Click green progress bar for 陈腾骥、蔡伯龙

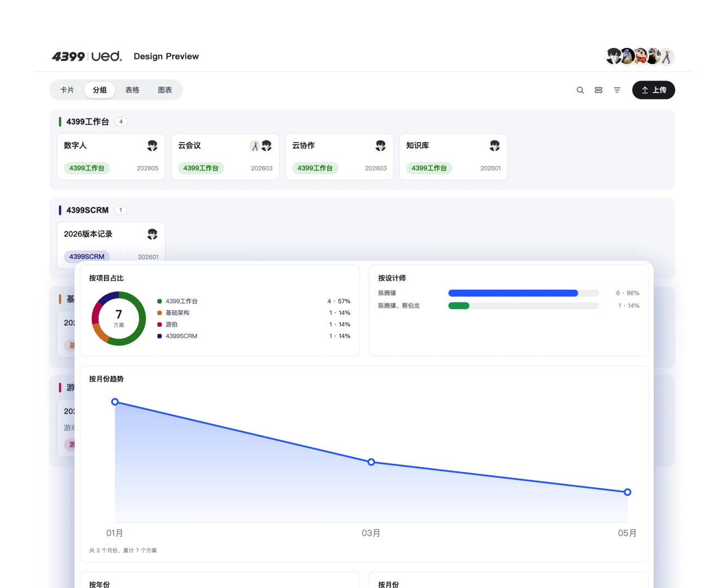(x=459, y=306)
